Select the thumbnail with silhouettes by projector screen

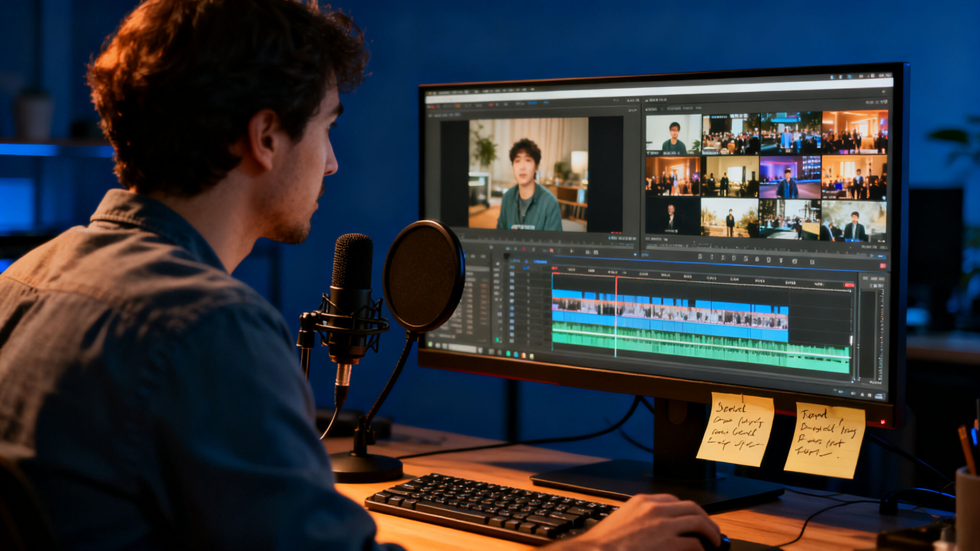point(730,177)
